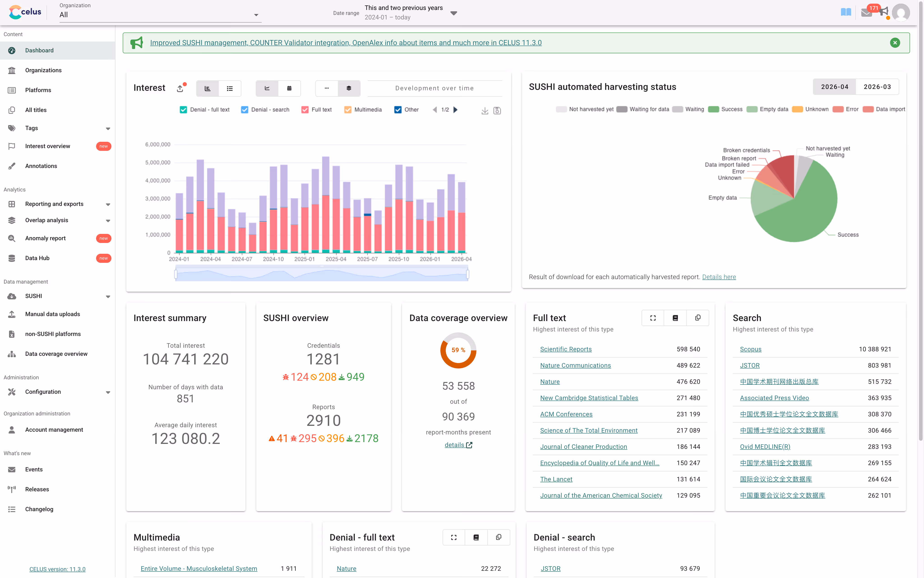Open data coverage details link
Screen dimensions: 924x578
click(x=459, y=445)
